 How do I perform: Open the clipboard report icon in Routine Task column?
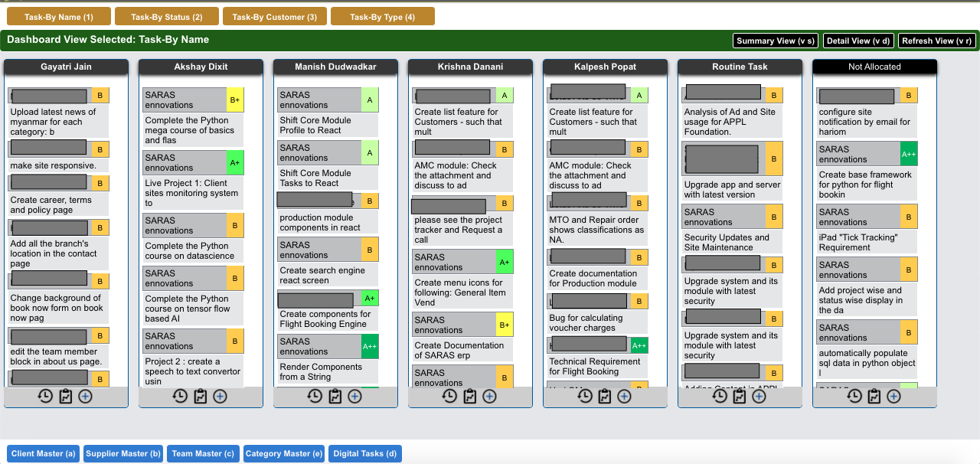(739, 396)
